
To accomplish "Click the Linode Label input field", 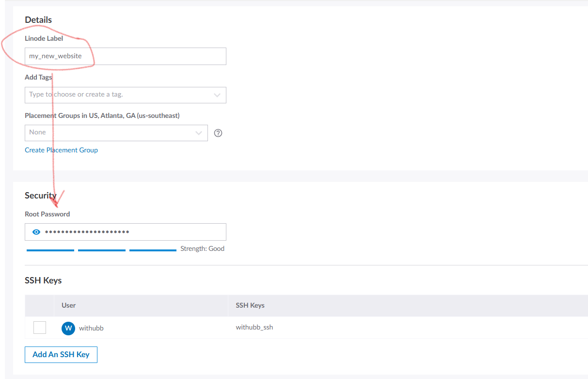I will click(x=125, y=56).
